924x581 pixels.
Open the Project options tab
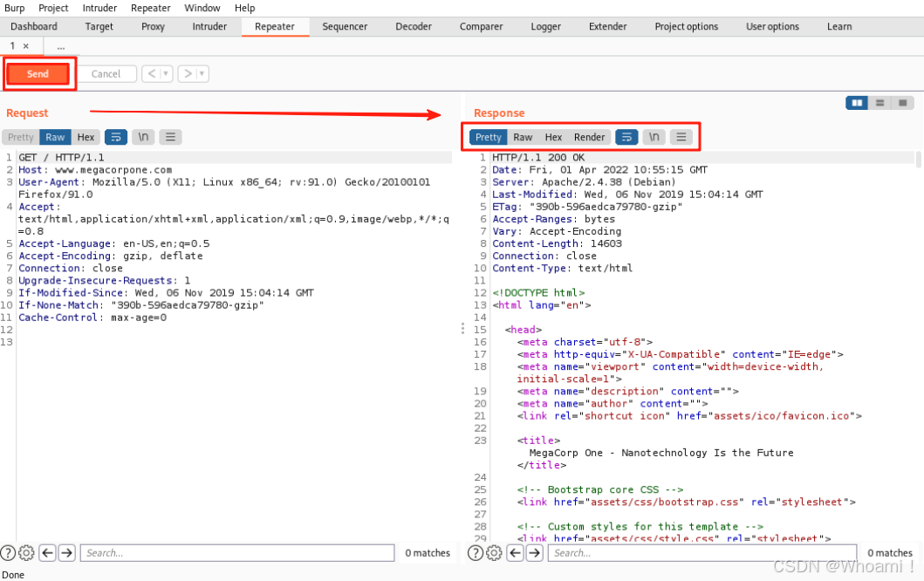(687, 26)
